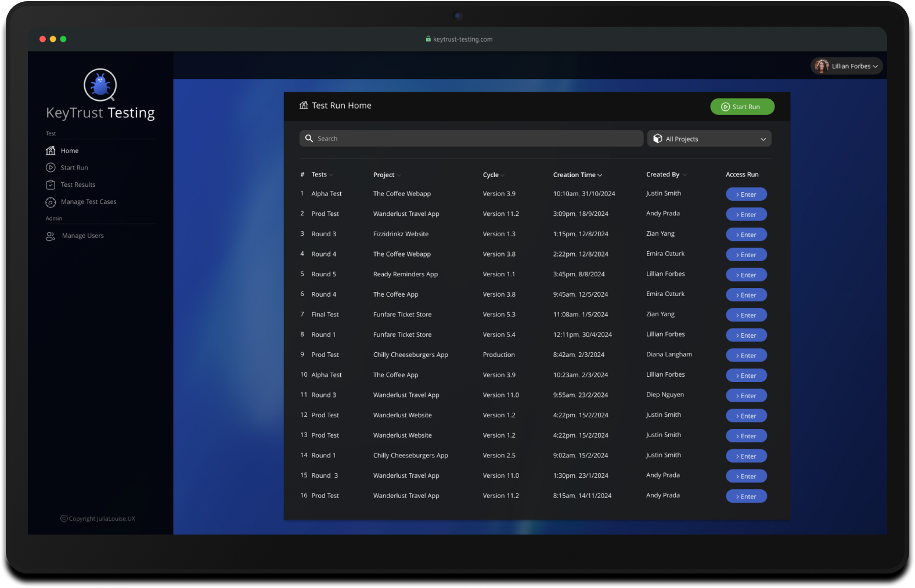Viewport: 915px width, 588px height.
Task: Click the Manage Test Cases gear icon
Action: pyautogui.click(x=51, y=202)
